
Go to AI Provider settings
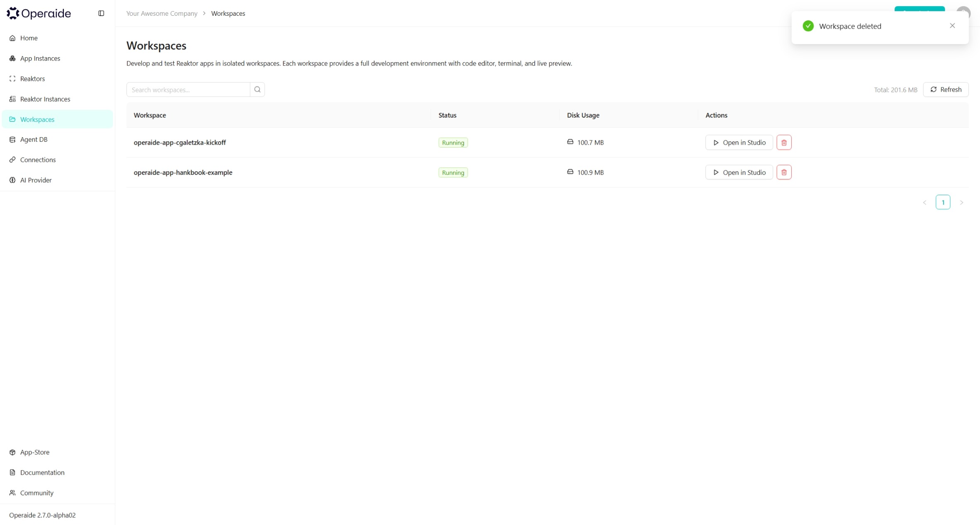click(57, 180)
